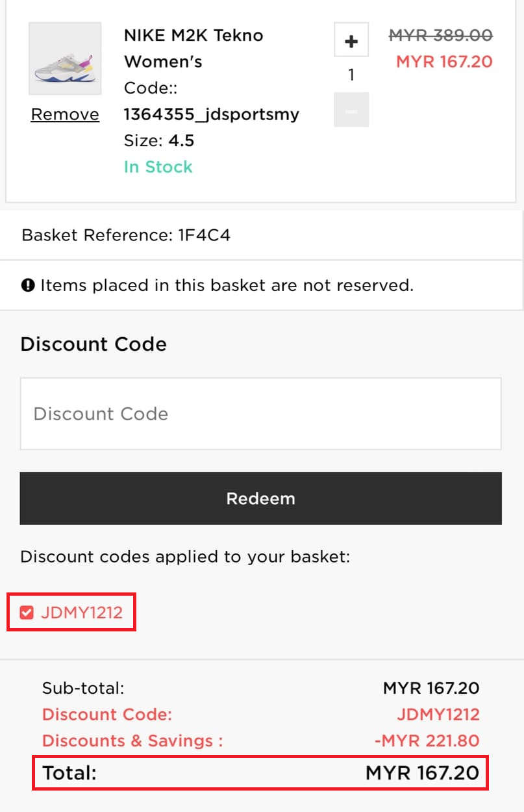Uncheck the JDMY1212 discount code checkbox
Image resolution: width=524 pixels, height=812 pixels.
[x=27, y=613]
